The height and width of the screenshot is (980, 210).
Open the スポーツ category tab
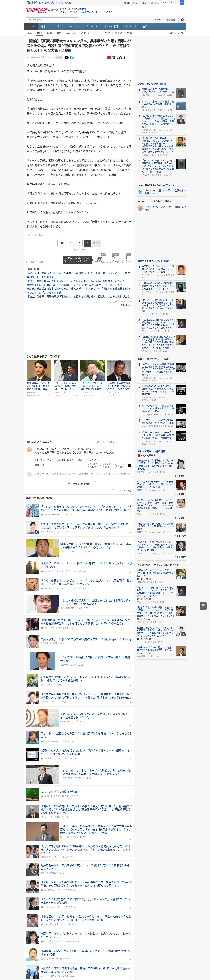point(86,33)
